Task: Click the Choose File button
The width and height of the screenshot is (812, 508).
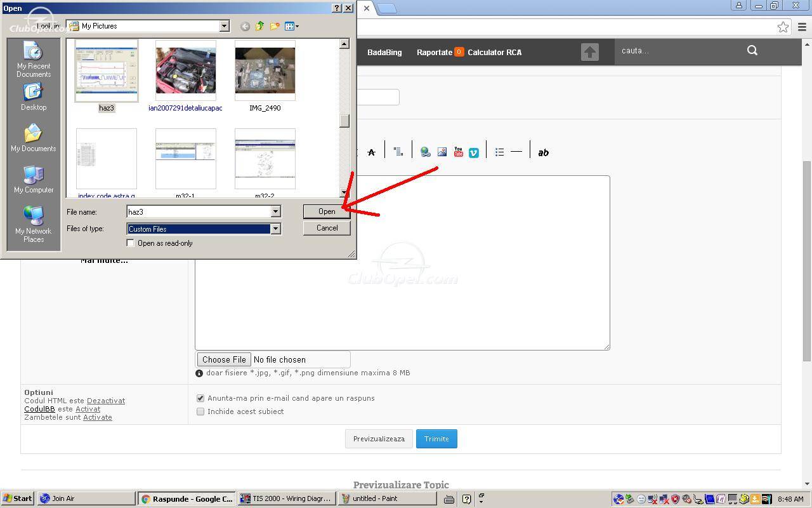Action: coord(224,359)
